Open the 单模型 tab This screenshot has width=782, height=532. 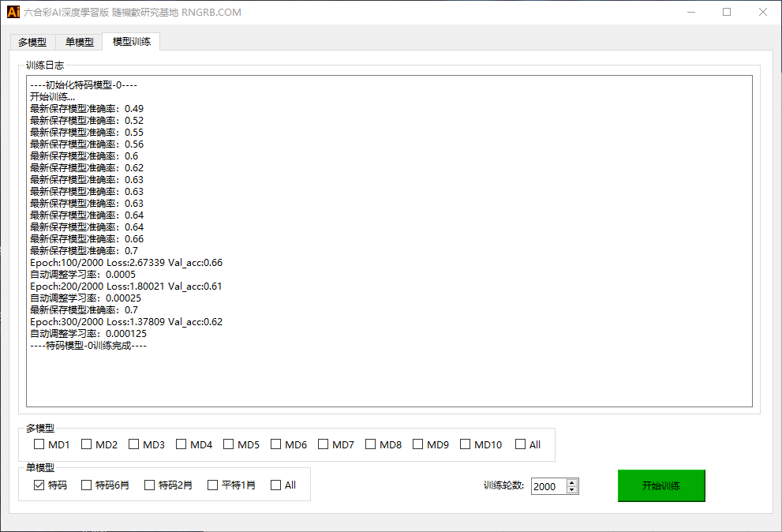pos(79,42)
